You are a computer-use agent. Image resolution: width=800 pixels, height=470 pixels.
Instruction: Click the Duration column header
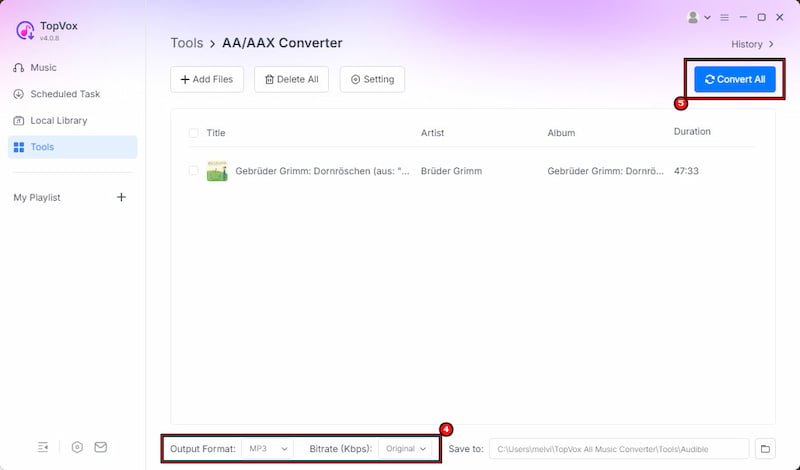[692, 131]
